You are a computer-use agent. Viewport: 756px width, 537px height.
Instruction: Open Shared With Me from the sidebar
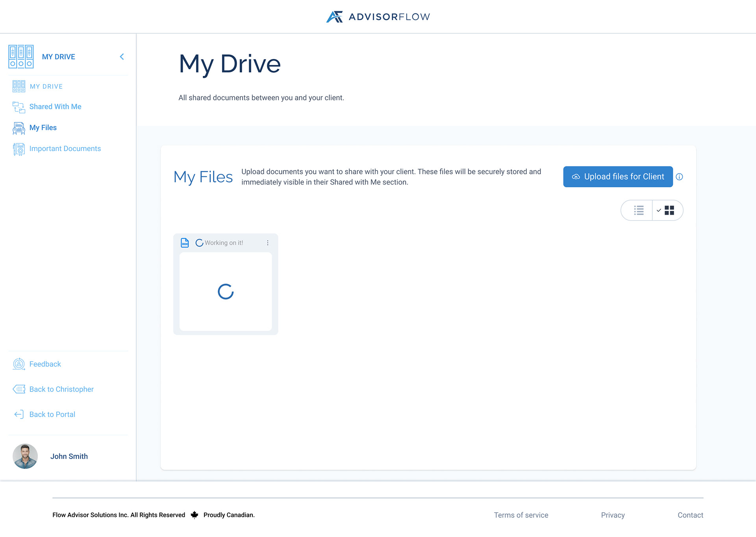[x=55, y=107]
